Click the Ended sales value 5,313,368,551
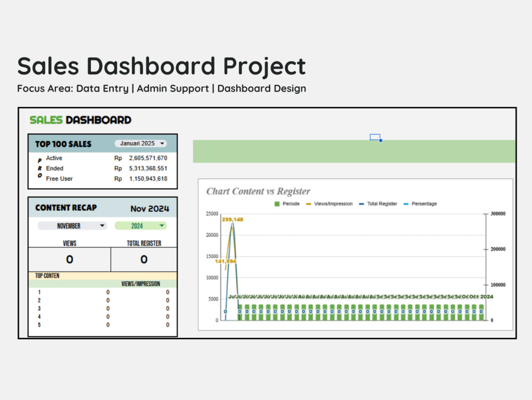532x400 pixels. 148,168
